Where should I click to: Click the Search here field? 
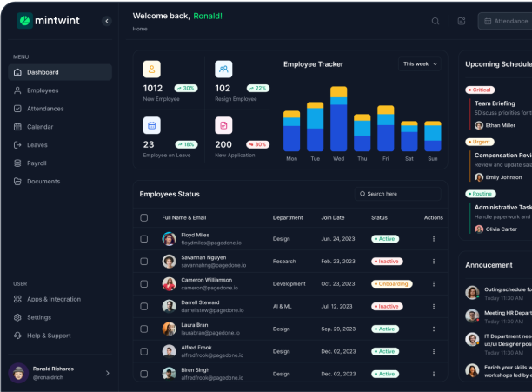[397, 194]
